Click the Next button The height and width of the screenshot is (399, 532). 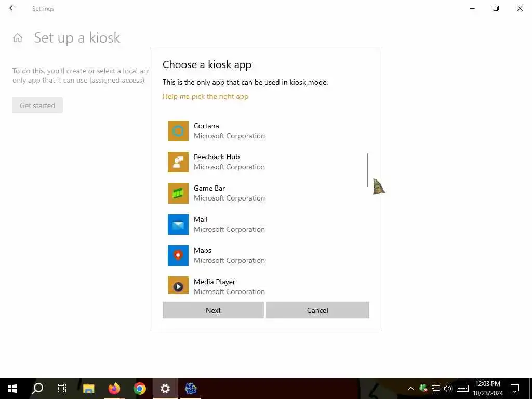(x=213, y=310)
